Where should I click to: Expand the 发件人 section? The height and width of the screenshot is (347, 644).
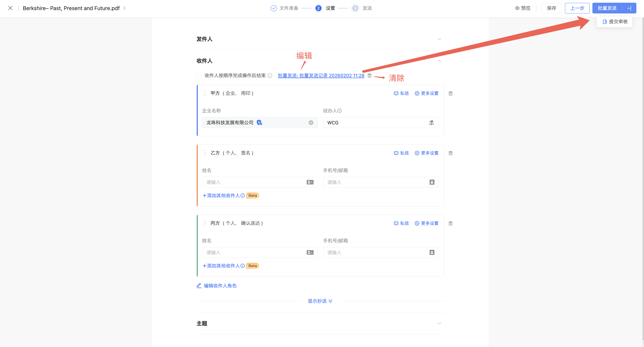point(439,39)
